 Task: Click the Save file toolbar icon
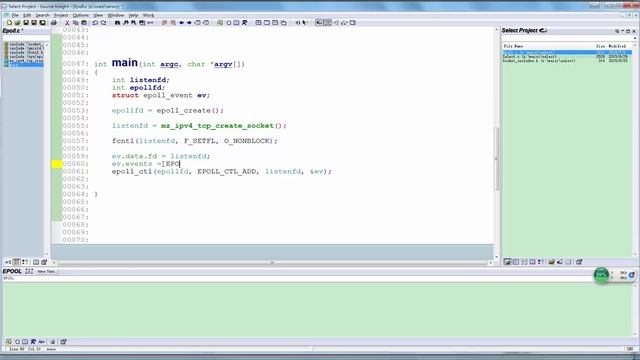tap(26, 23)
